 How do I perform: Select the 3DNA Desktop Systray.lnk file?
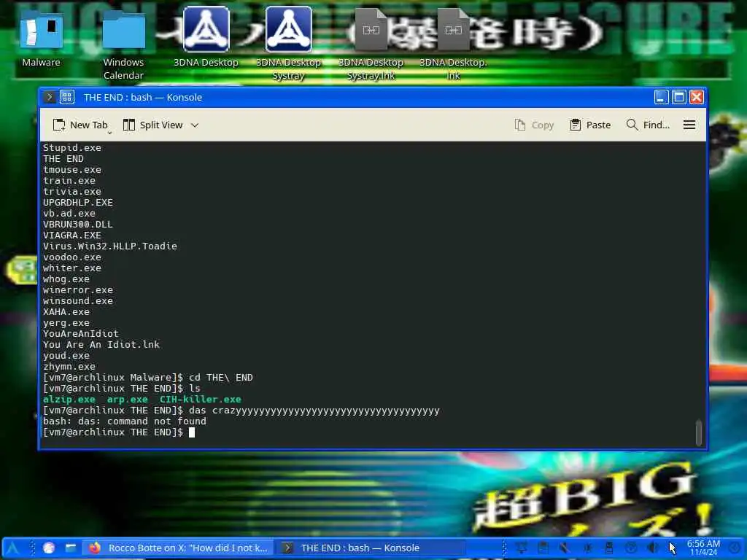(371, 29)
